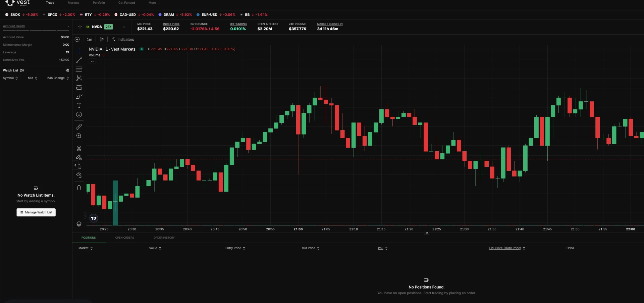Click the SPCX ticker in top bar
The image size is (644, 303).
point(59,15)
